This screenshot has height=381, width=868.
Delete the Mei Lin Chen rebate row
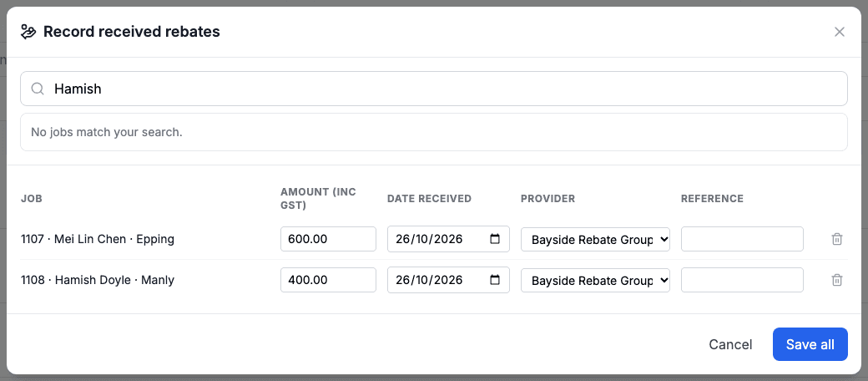(x=837, y=239)
